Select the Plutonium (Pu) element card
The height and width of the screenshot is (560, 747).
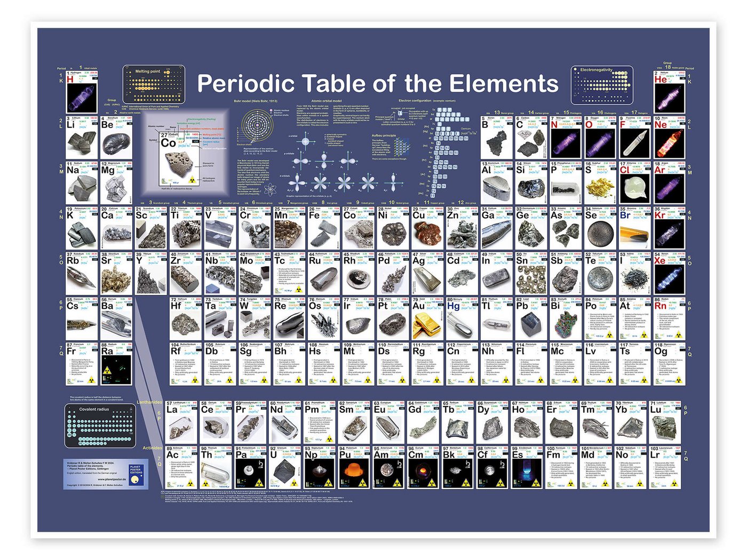[355, 467]
